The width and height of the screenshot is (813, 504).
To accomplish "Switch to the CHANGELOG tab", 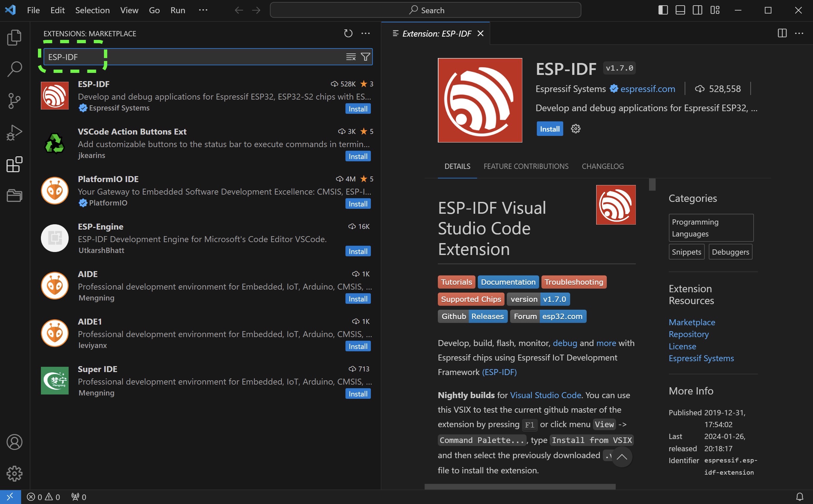I will tap(603, 166).
